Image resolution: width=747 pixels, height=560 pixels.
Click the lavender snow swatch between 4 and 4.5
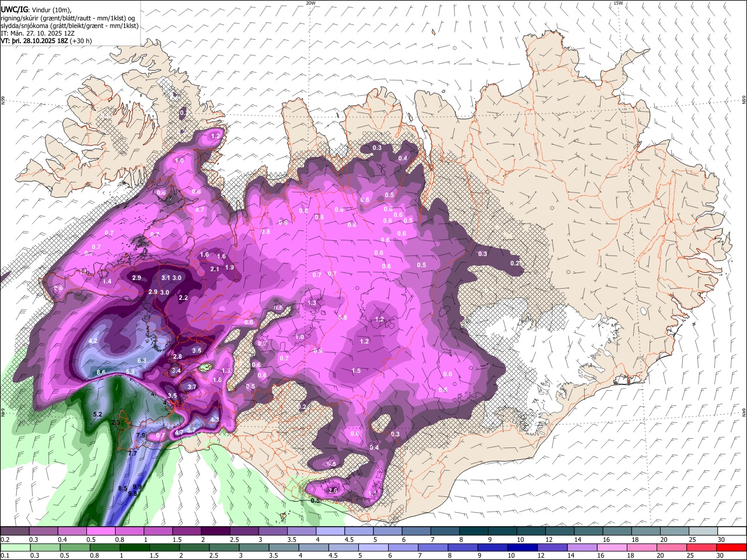tap(329, 531)
